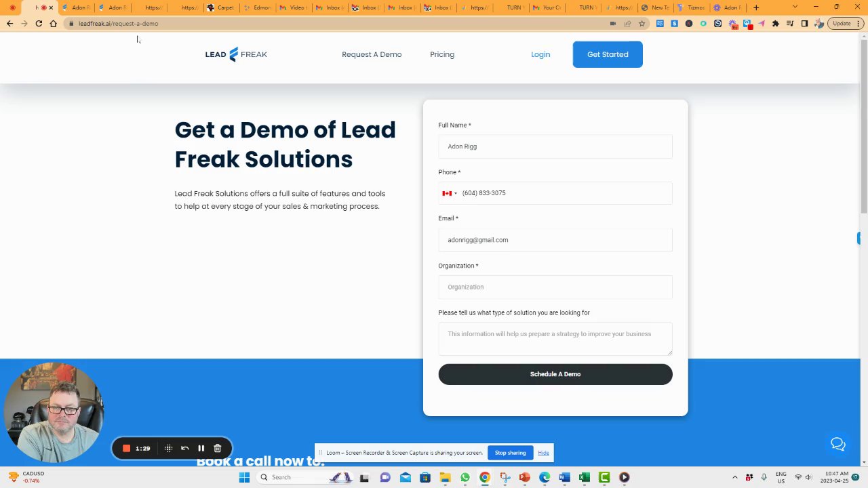Click the browser Home icon

[x=53, y=23]
